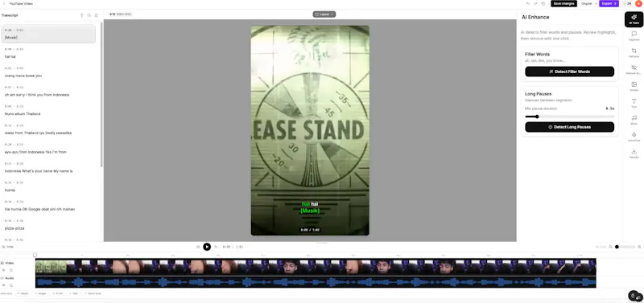Open the Original quality dropdown

point(588,4)
